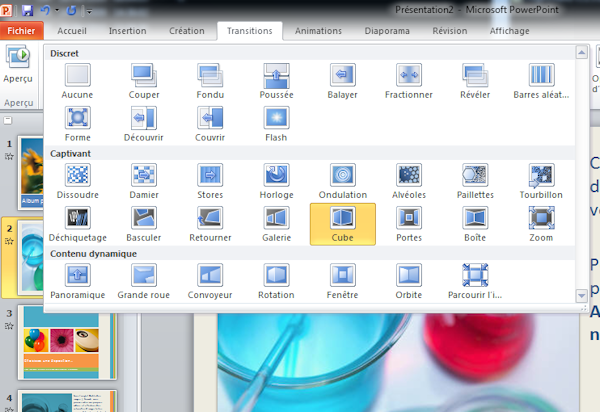The height and width of the screenshot is (412, 600).
Task: Open the Fichier menu
Action: [x=20, y=31]
